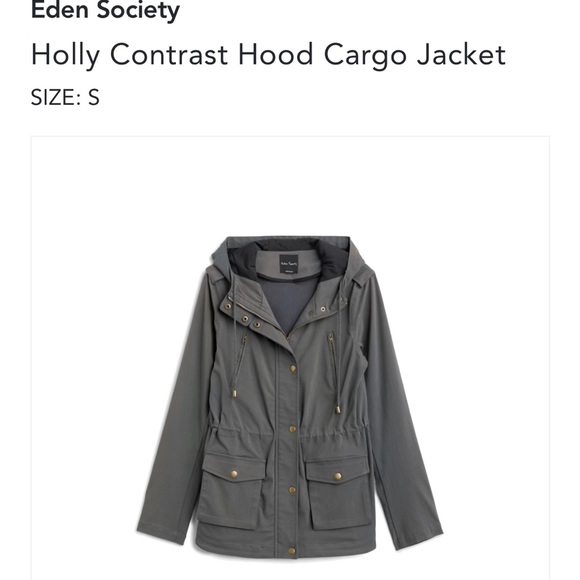Open the Eden Society brand name
Image resolution: width=580 pixels, height=580 pixels.
[x=105, y=10]
